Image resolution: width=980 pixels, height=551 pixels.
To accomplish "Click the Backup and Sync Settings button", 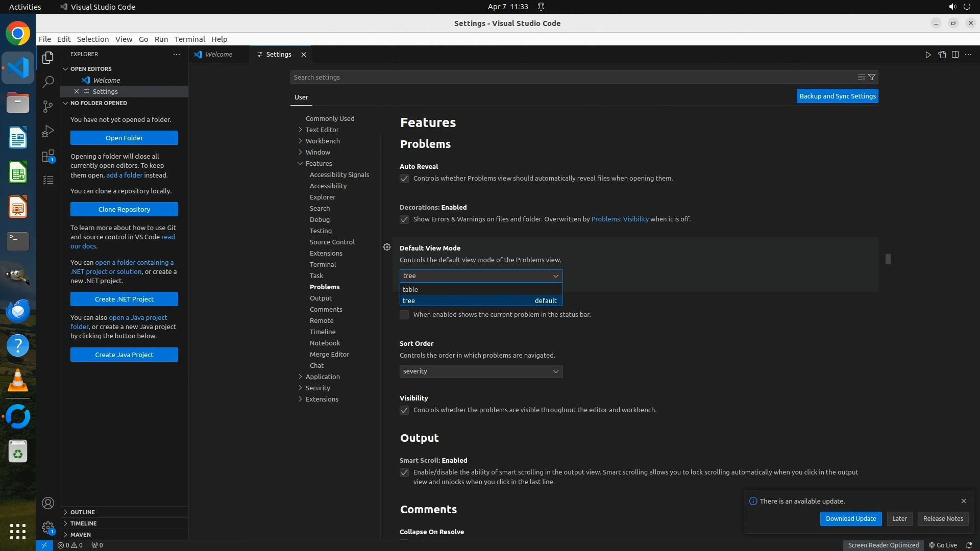I will tap(837, 96).
